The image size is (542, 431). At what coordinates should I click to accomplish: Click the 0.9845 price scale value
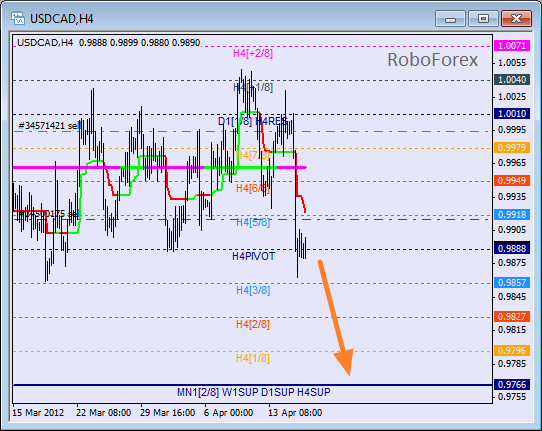[512, 297]
